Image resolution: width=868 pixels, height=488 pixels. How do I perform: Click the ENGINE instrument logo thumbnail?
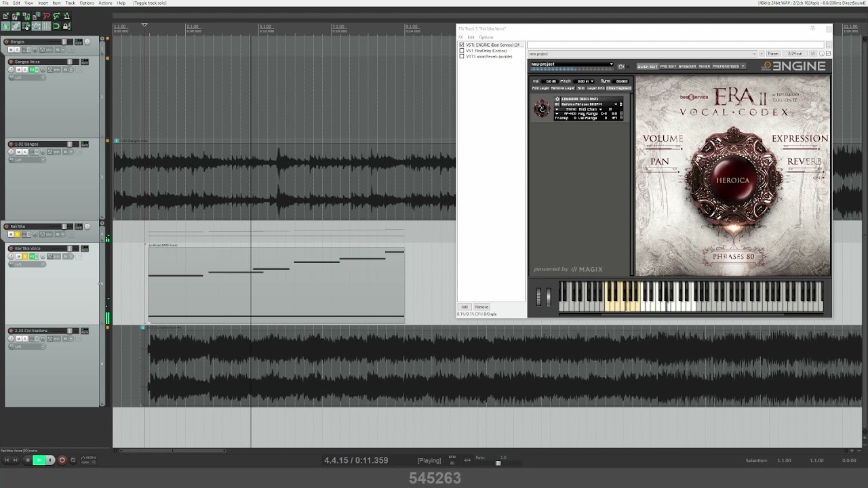coord(541,108)
